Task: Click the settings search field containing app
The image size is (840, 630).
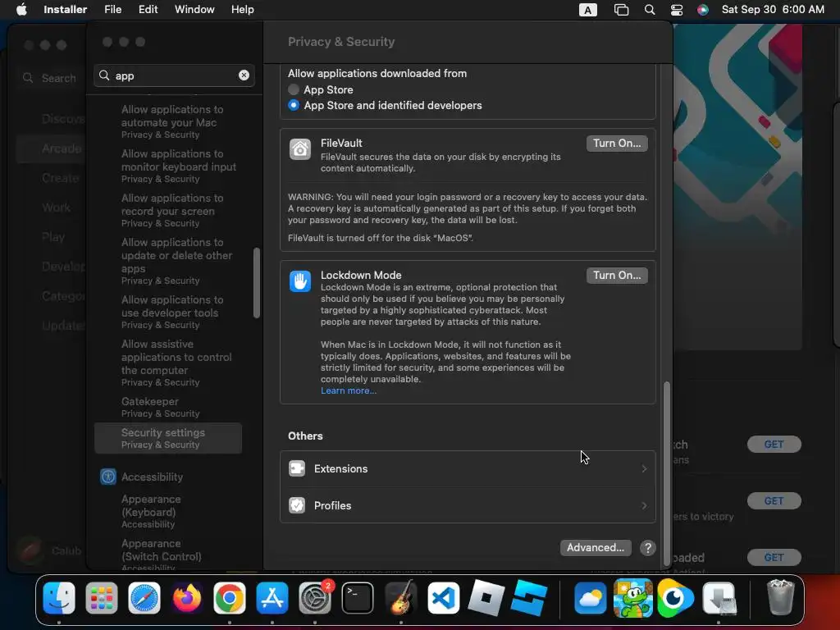Action: [x=174, y=75]
